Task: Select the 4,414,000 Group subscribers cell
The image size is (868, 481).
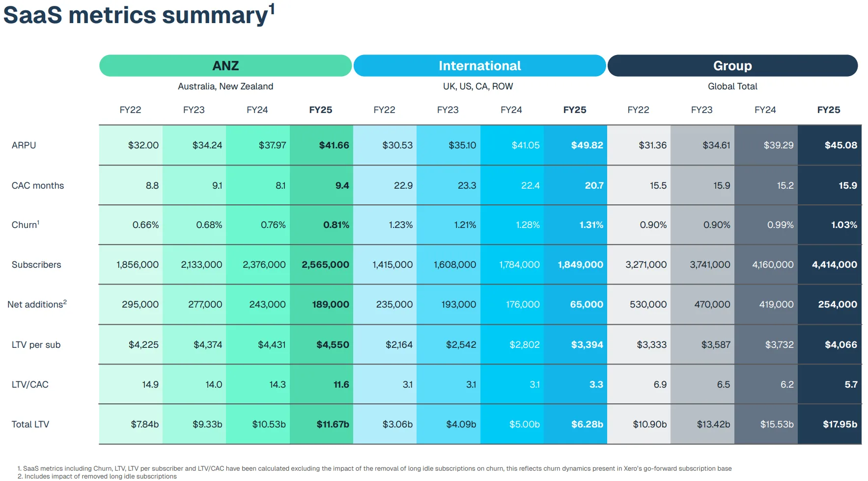Action: 834,265
